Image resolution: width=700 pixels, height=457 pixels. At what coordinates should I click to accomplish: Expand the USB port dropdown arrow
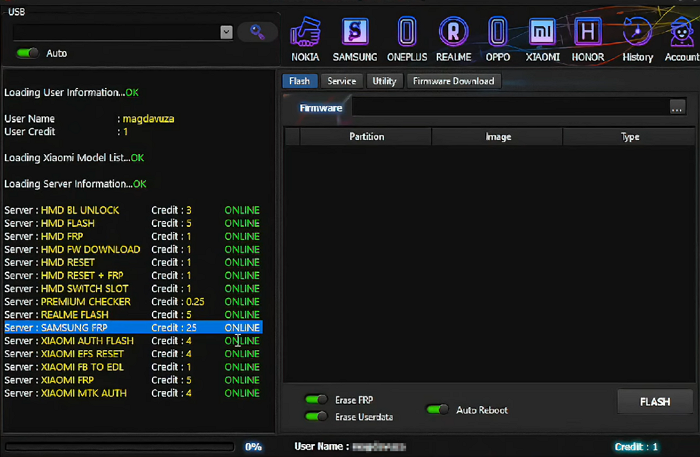click(x=226, y=32)
